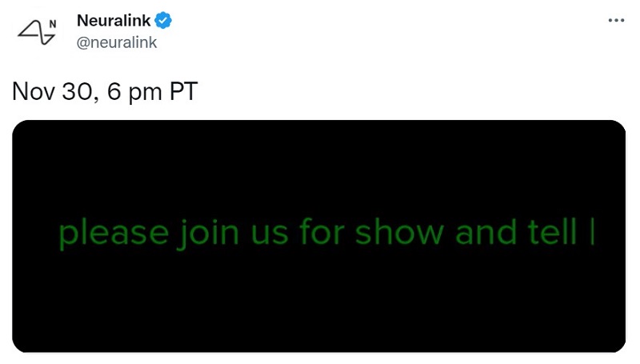Image resolution: width=640 pixels, height=364 pixels.
Task: Click the small N letter in avatar
Action: tap(53, 23)
